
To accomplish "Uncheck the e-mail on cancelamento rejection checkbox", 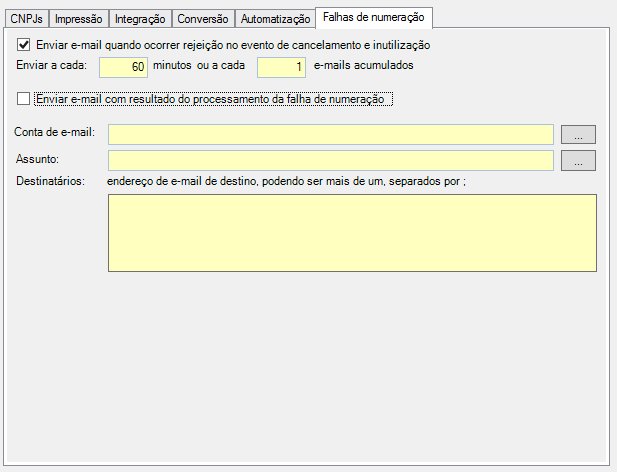I will pos(24,45).
